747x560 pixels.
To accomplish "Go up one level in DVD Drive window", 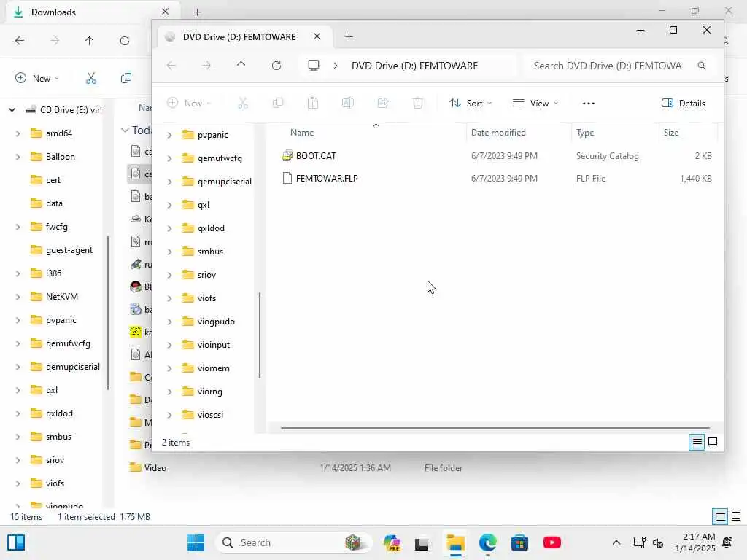I will (241, 66).
